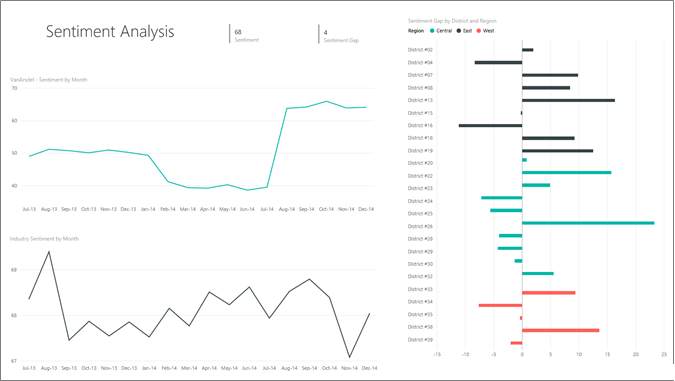Click the Aug-13 peak on Industry Sentiment line

tap(49, 251)
